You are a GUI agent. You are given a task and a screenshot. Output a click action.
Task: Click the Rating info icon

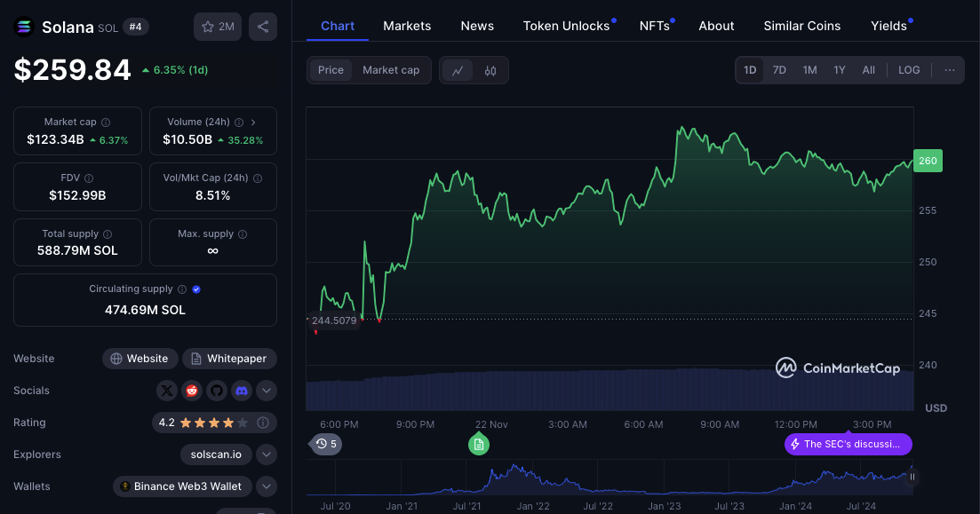point(263,423)
